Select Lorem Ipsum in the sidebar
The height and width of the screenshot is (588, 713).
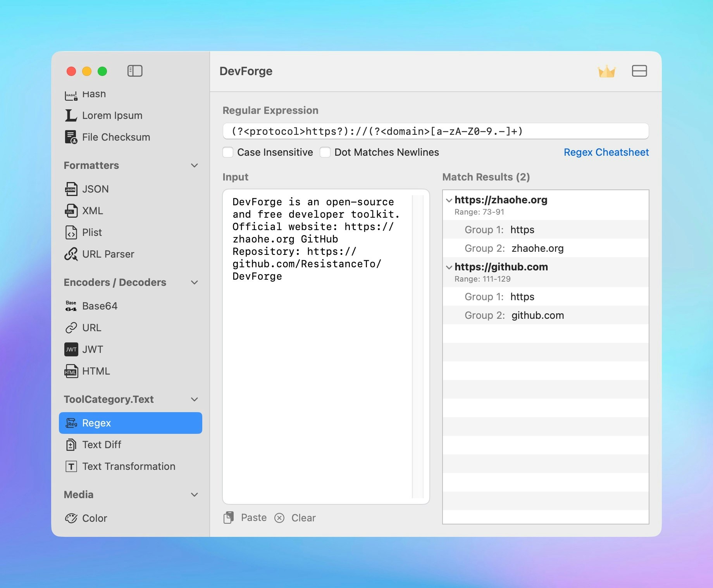pyautogui.click(x=131, y=115)
